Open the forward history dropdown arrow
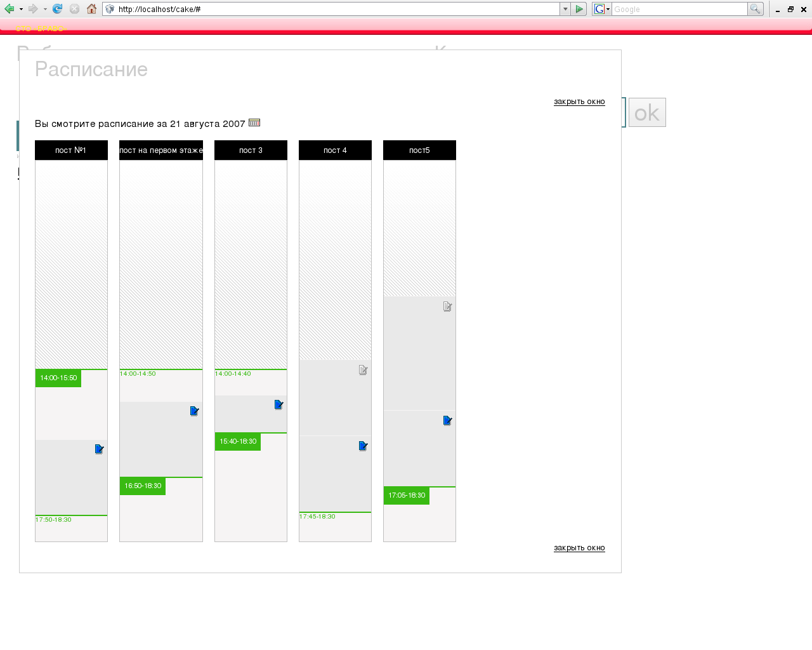Image resolution: width=812 pixels, height=650 pixels. (45, 10)
